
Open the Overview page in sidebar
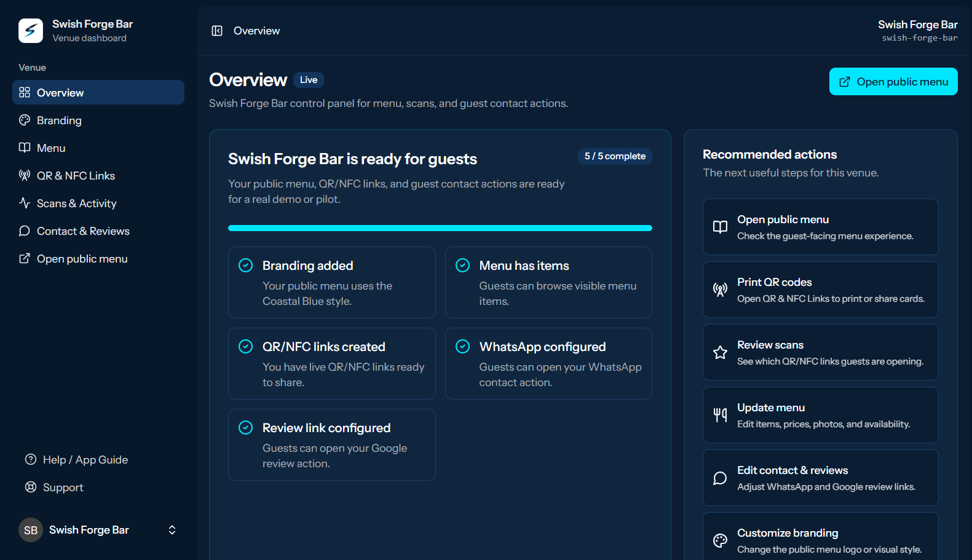pyautogui.click(x=98, y=92)
